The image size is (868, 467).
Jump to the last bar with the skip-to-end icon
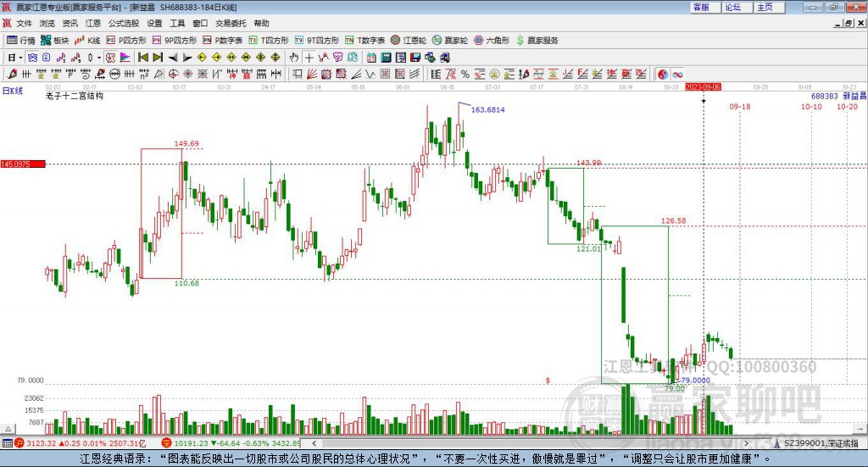158,58
